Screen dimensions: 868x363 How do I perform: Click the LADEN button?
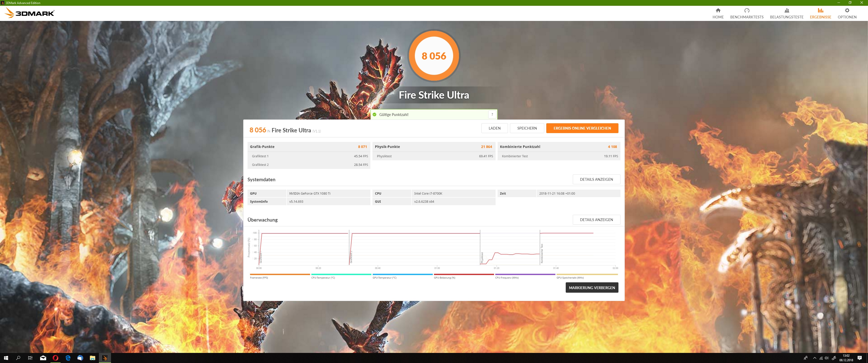click(494, 128)
